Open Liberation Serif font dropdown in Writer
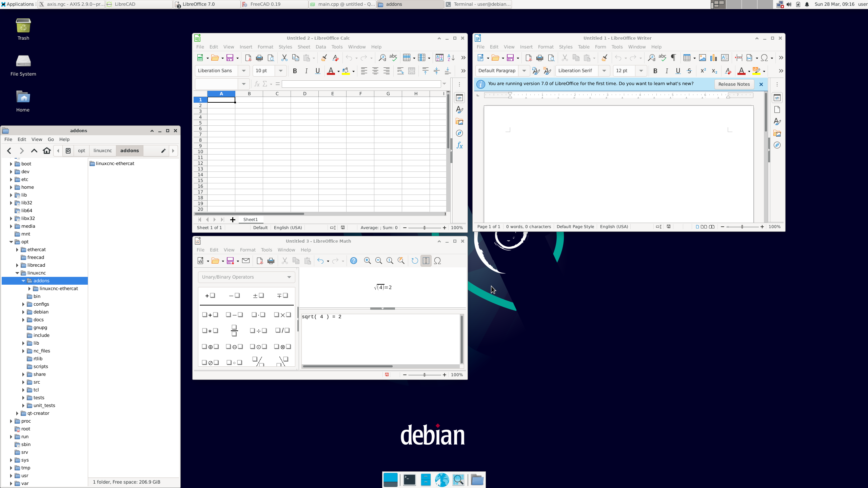The width and height of the screenshot is (868, 488). pyautogui.click(x=604, y=71)
